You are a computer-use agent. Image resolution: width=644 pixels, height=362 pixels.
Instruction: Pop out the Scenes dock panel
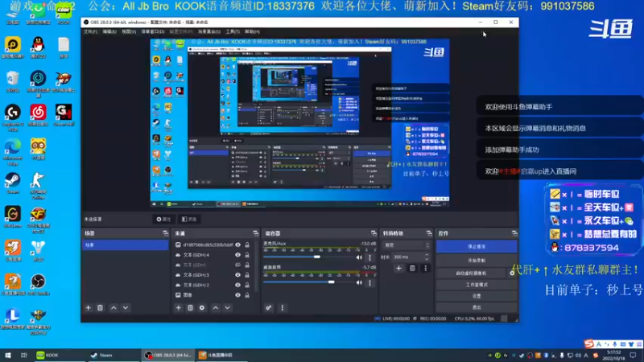point(165,233)
